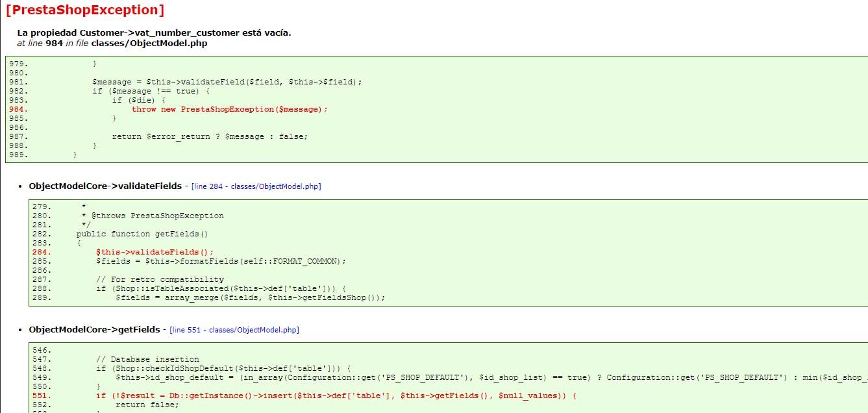Open ObjectModelCore->validateFields trace entry
Image resolution: width=868 pixels, height=413 pixels.
point(105,186)
